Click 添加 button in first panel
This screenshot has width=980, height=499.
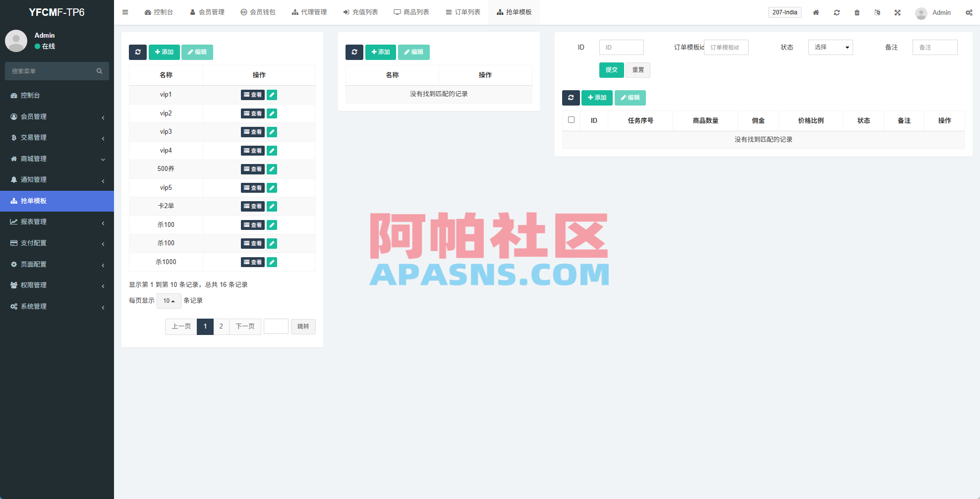point(164,52)
